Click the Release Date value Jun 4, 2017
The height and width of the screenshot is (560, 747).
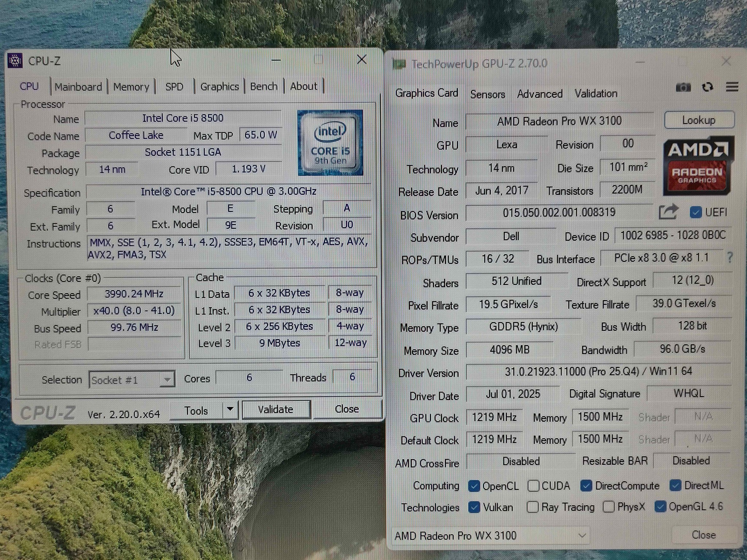502,190
